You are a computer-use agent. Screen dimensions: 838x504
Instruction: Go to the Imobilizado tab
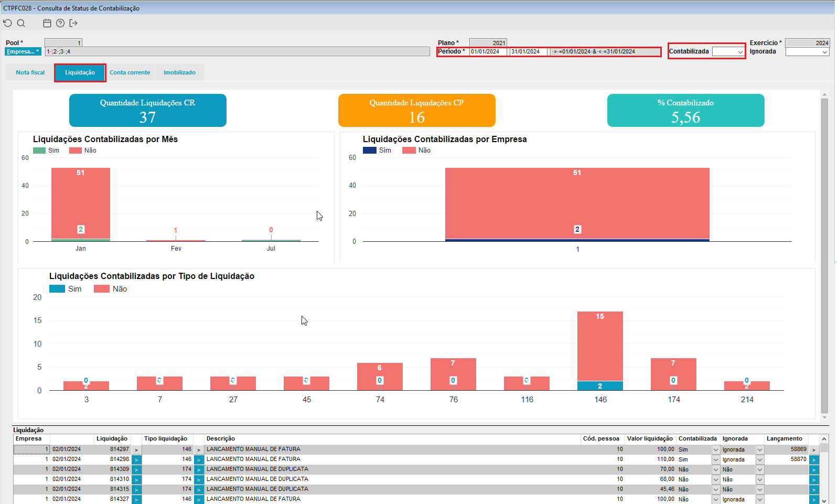tap(179, 72)
